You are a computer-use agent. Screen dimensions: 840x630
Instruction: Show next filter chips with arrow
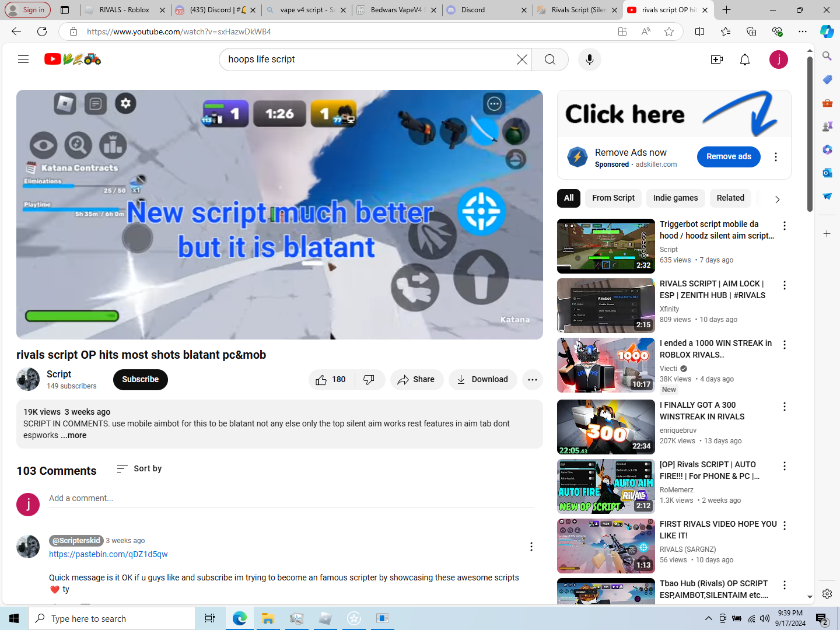point(777,199)
